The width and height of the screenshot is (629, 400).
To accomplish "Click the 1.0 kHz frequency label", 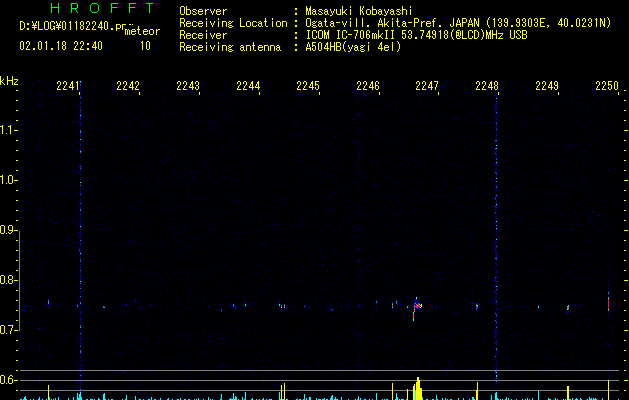I will pos(8,180).
